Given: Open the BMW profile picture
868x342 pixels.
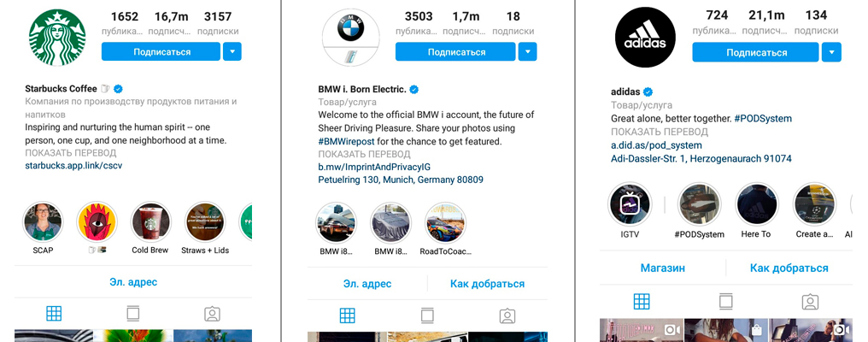Looking at the screenshot, I should pos(351,38).
